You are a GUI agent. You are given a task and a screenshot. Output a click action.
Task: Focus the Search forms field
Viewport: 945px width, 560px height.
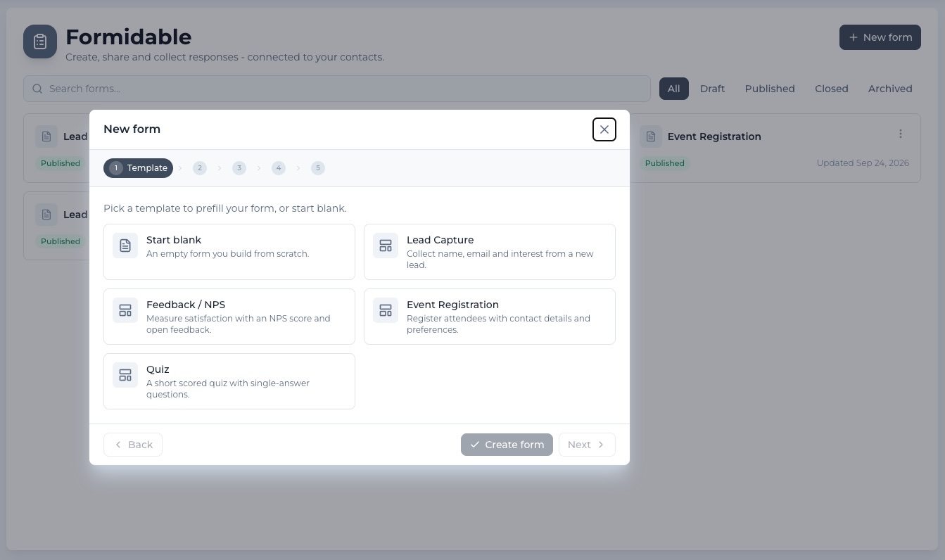point(337,89)
